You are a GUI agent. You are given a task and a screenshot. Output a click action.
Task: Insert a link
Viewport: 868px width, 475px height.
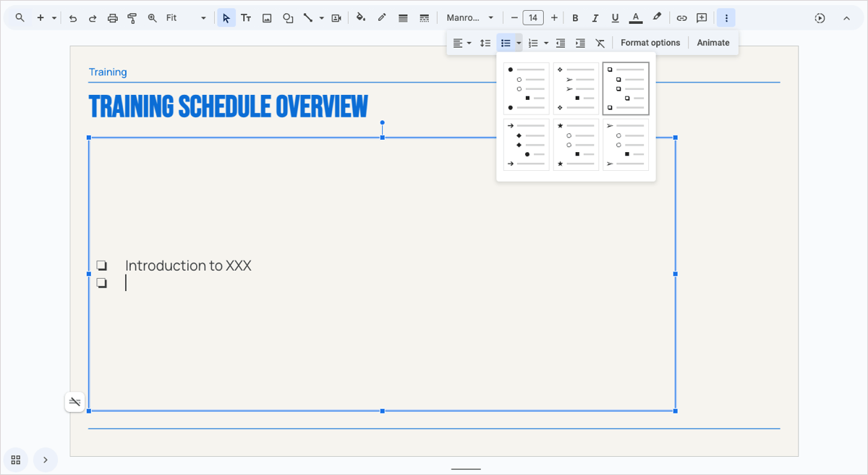681,18
